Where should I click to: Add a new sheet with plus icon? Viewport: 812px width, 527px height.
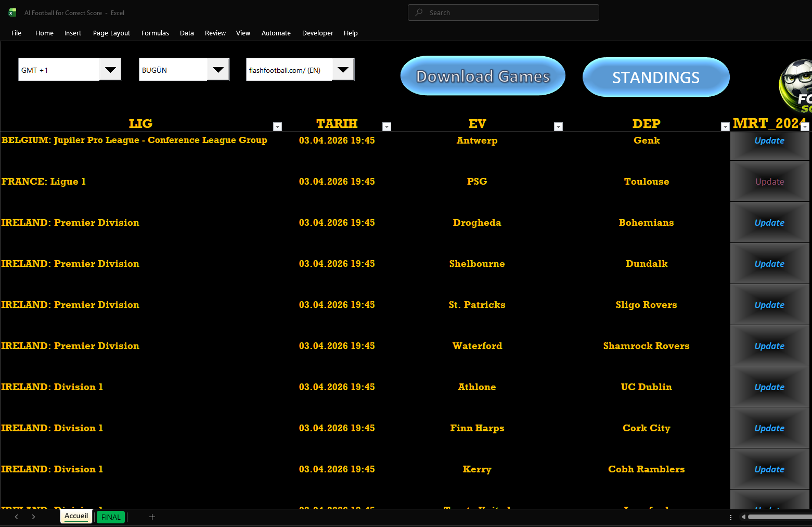tap(152, 517)
